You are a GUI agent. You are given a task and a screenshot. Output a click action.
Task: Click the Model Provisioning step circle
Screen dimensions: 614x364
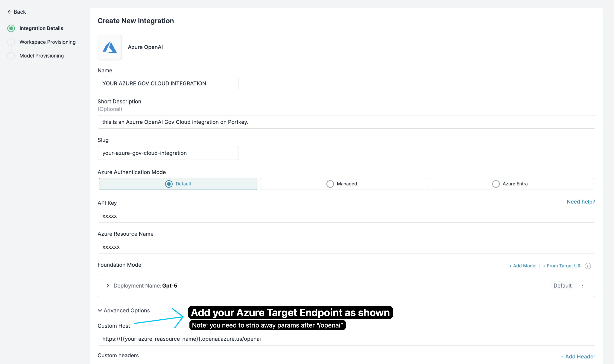click(11, 56)
